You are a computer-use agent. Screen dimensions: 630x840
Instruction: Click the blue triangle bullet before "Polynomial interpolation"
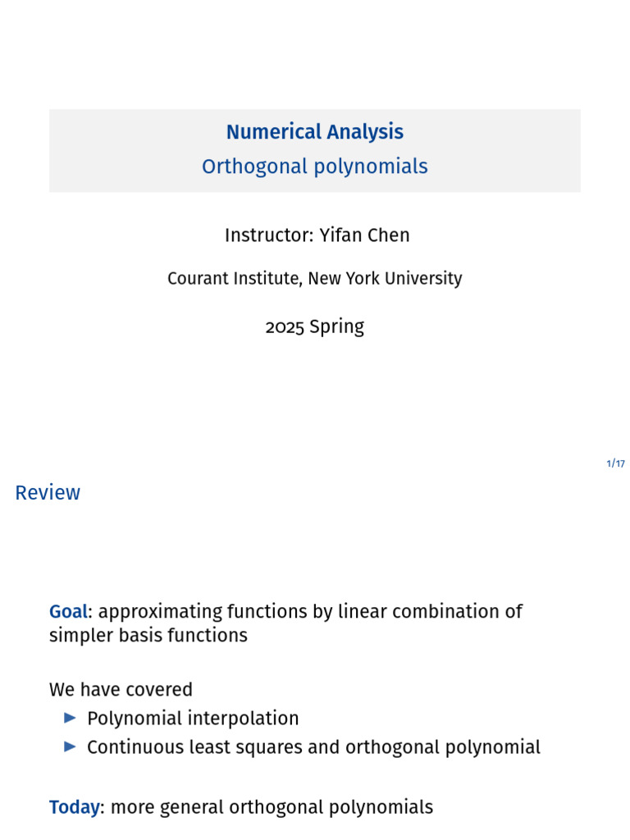70,718
